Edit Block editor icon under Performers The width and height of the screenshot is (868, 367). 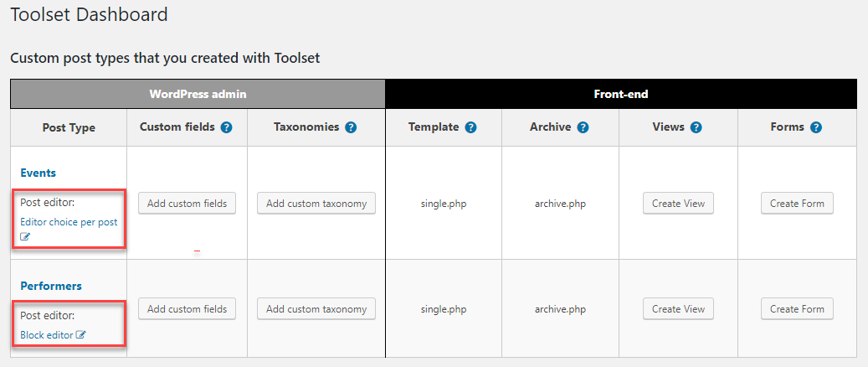pyautogui.click(x=81, y=335)
